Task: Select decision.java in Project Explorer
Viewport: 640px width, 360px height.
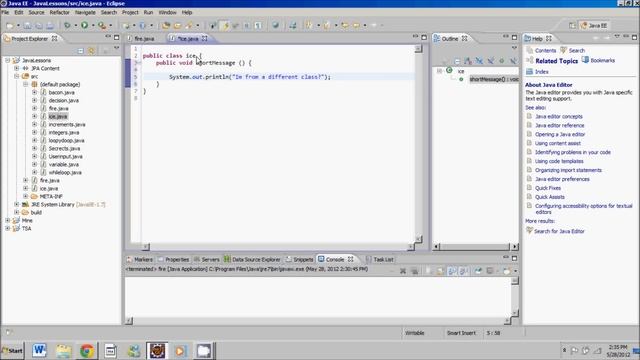Action: (64, 100)
